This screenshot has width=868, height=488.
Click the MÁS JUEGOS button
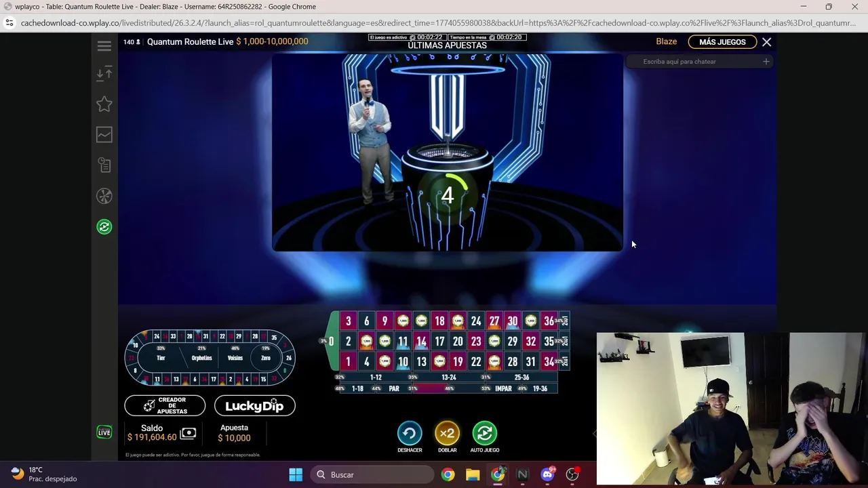tap(722, 42)
